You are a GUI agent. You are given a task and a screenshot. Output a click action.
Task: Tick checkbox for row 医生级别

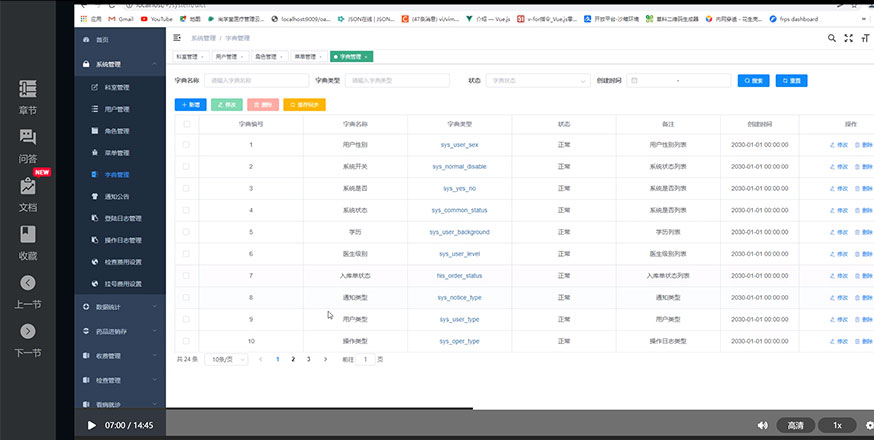[186, 254]
